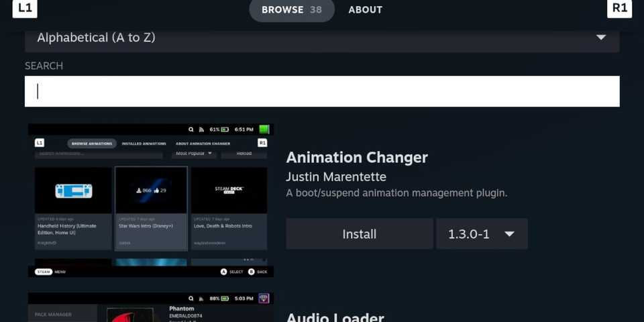
Task: Click the Most Popular dropdown in preview
Action: [x=195, y=154]
